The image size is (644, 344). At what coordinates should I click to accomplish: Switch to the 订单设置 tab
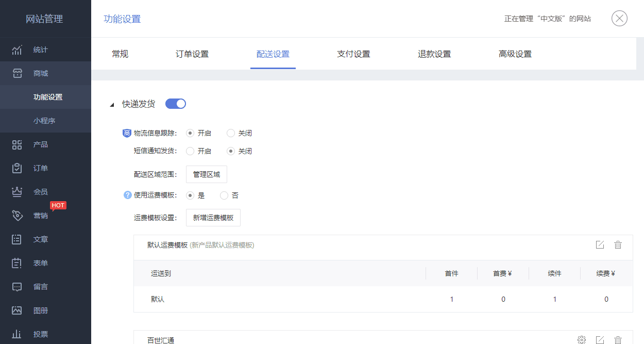192,54
